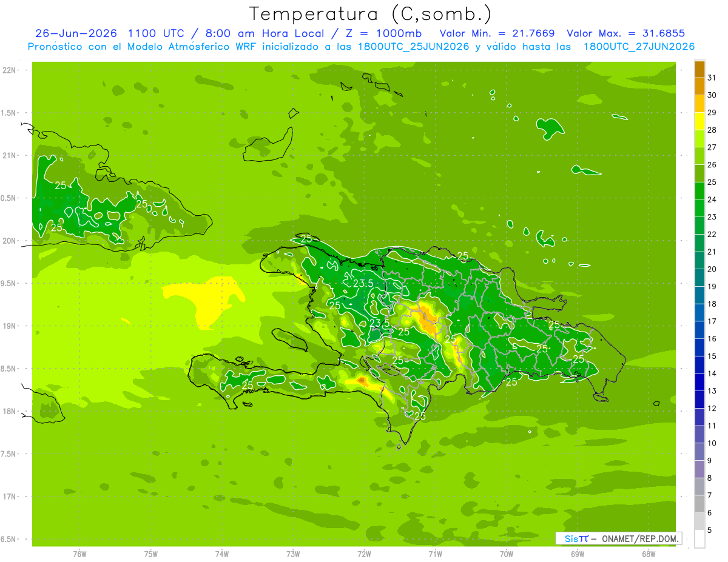728x562 pixels.
Task: Click the '76W' longitude label
Action: tap(79, 554)
